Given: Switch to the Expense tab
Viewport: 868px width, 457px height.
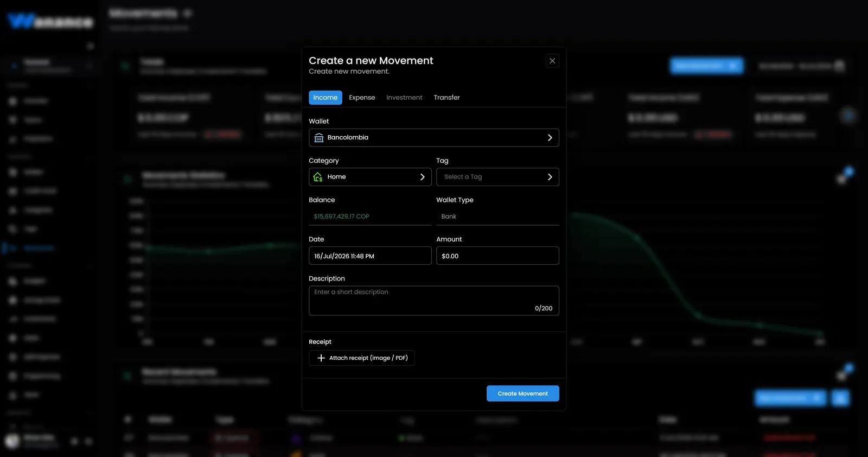Looking at the screenshot, I should (x=362, y=98).
